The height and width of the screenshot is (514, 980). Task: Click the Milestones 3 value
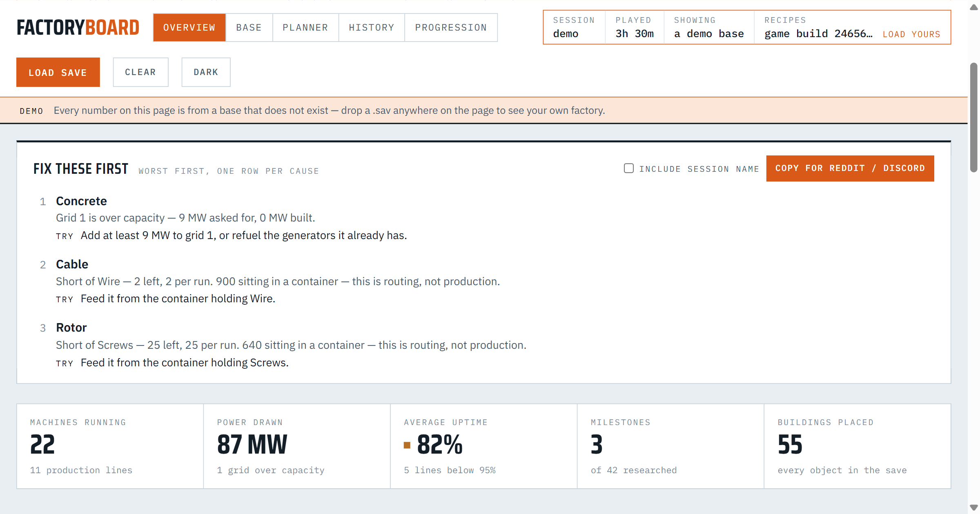[597, 444]
